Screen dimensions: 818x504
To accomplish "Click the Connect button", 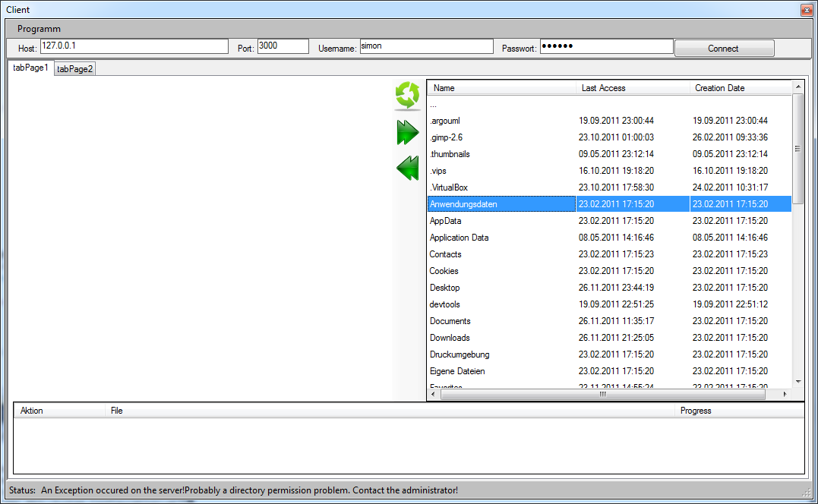I will click(x=724, y=49).
